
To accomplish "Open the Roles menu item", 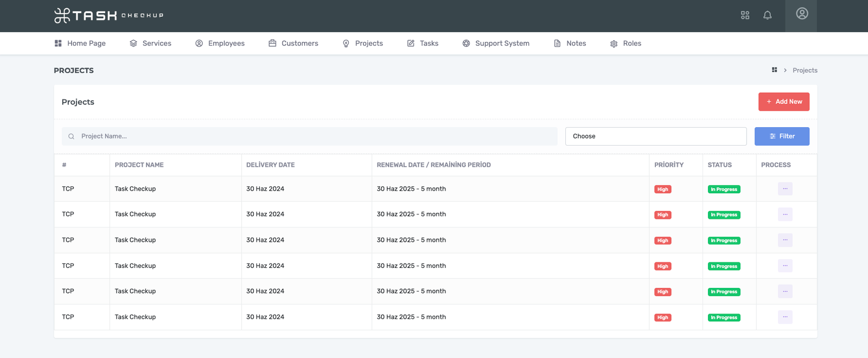I will point(626,43).
